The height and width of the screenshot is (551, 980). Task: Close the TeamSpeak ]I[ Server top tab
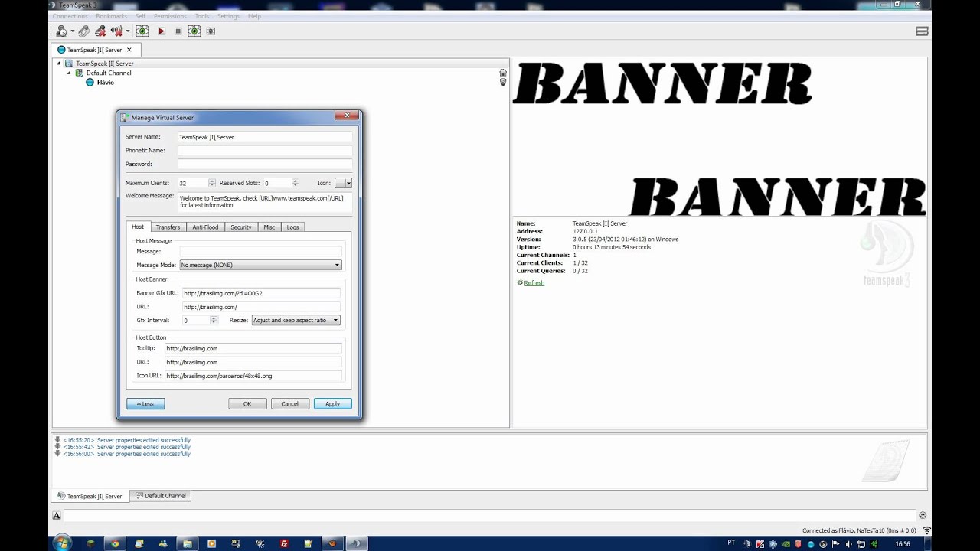pyautogui.click(x=129, y=50)
